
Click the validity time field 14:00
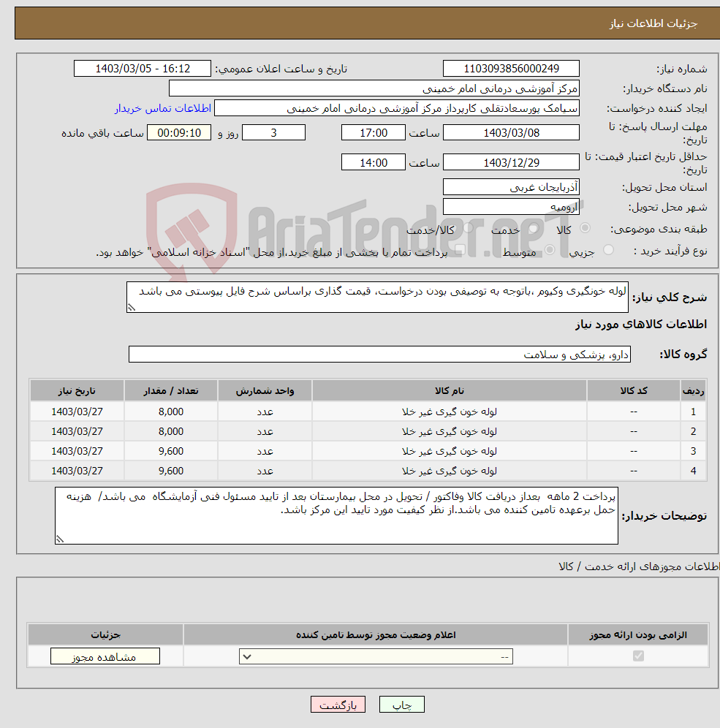point(374,162)
